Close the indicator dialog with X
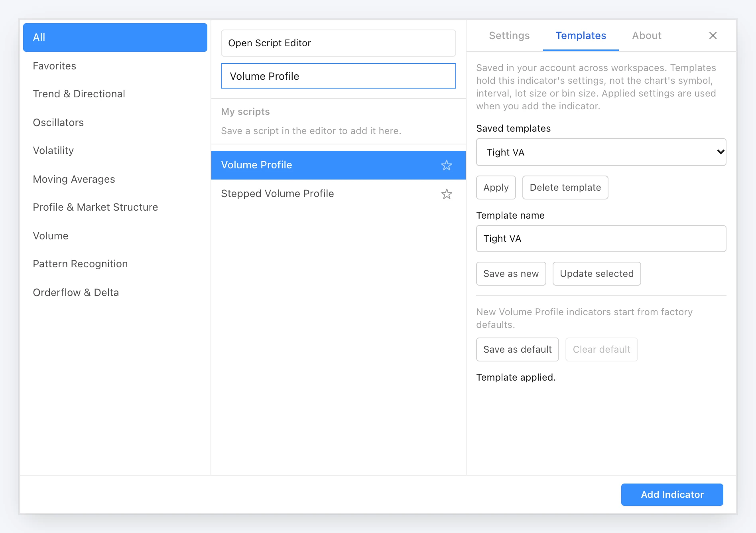 tap(713, 36)
